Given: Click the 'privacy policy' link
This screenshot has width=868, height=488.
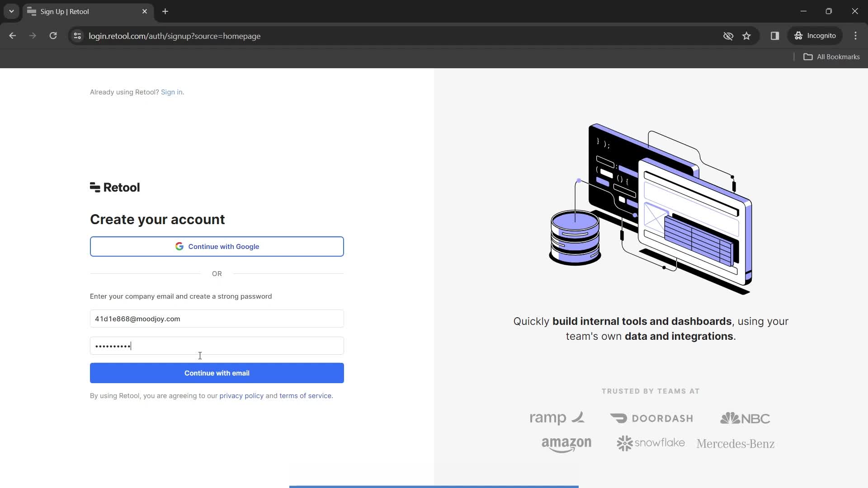Looking at the screenshot, I should click(x=241, y=396).
